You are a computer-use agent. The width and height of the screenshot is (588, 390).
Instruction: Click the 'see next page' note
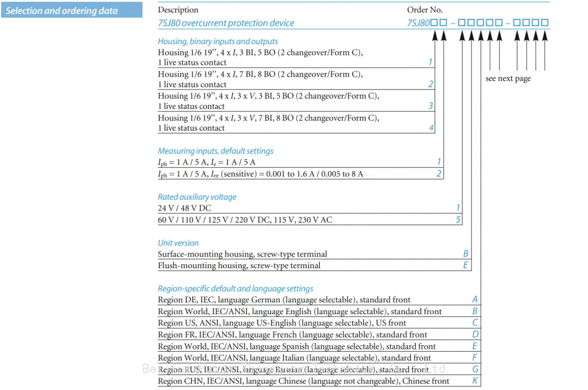click(508, 78)
